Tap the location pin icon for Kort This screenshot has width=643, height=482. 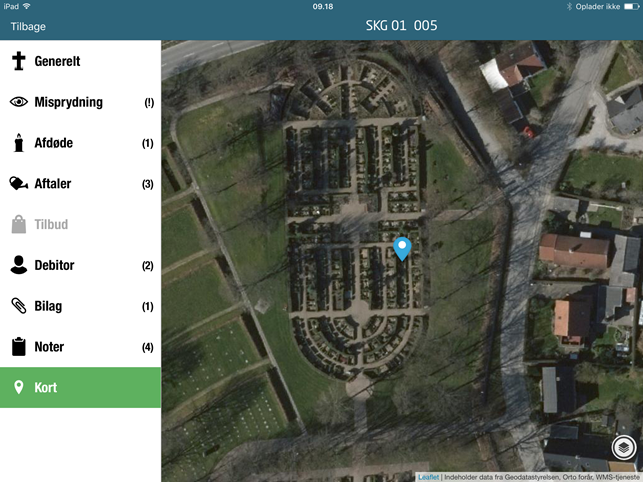(18, 387)
